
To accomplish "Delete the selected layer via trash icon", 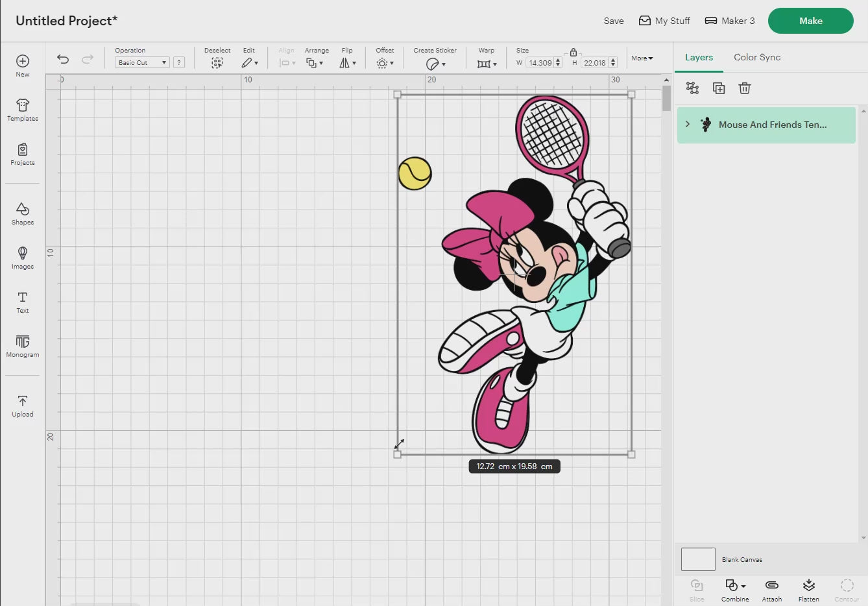I will pyautogui.click(x=745, y=88).
